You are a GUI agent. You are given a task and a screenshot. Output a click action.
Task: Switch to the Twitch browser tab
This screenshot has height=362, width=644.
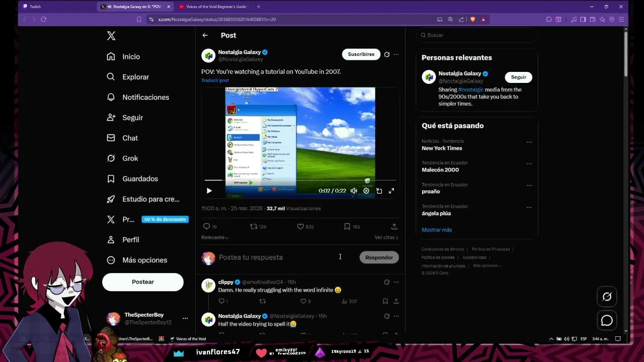pyautogui.click(x=55, y=7)
